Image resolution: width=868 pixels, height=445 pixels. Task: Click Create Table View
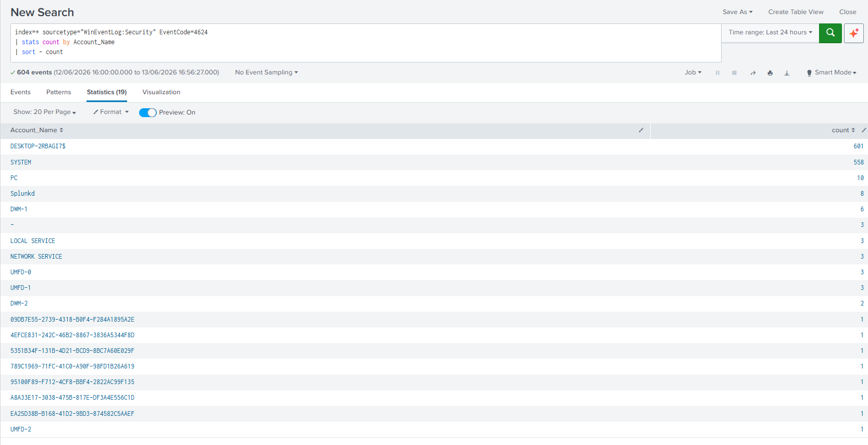coord(796,12)
